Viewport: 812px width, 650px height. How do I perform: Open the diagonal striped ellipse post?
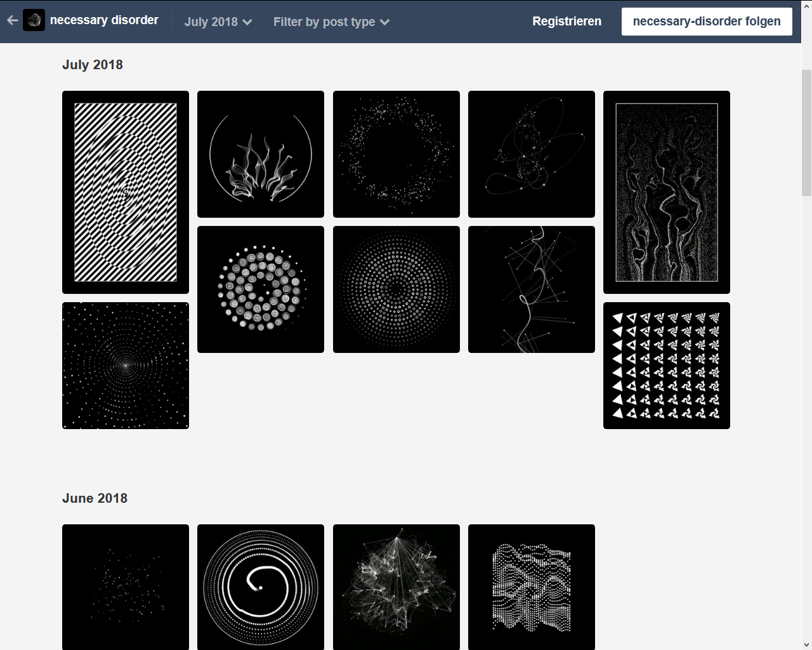[126, 192]
